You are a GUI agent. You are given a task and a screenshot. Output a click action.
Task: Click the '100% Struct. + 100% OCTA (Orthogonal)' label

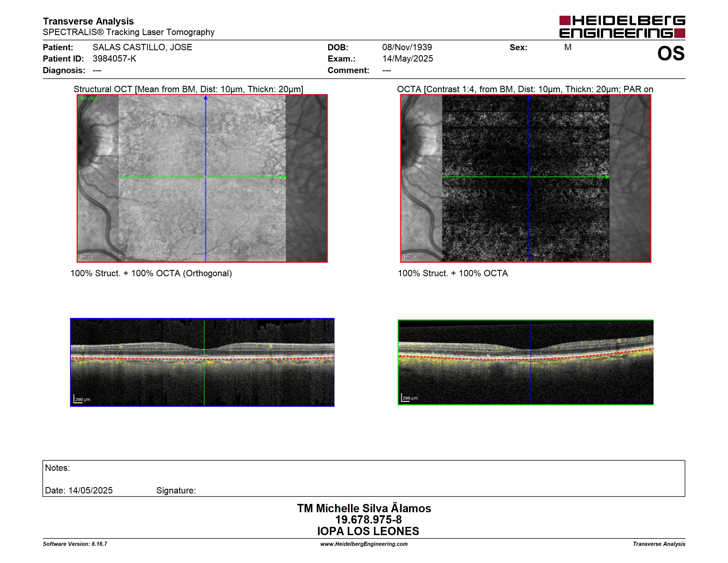tap(151, 273)
